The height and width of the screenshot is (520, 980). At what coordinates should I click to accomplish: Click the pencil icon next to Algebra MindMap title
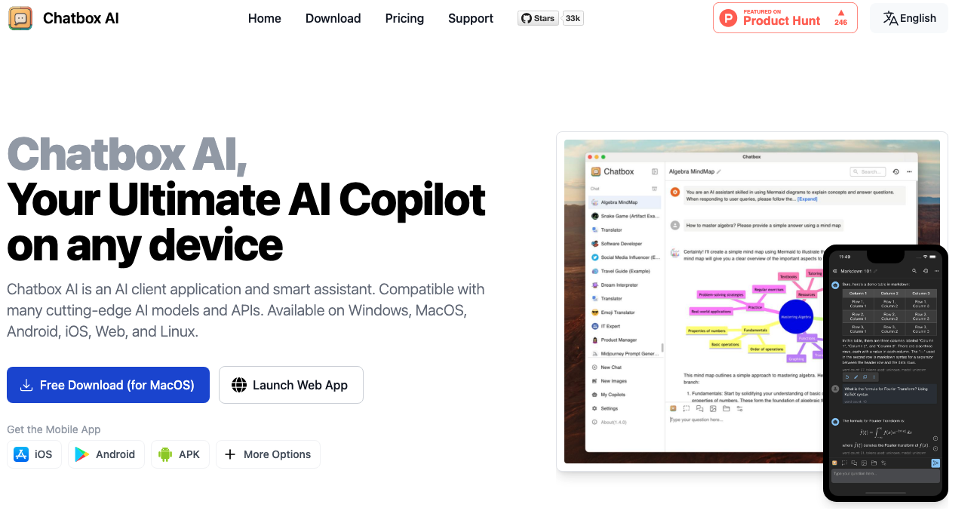pyautogui.click(x=719, y=171)
